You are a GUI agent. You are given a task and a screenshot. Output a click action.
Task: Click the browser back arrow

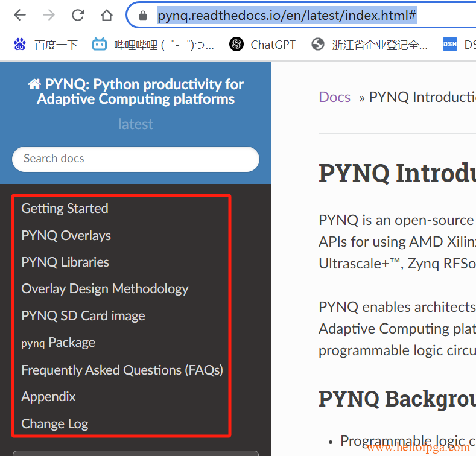coord(20,15)
